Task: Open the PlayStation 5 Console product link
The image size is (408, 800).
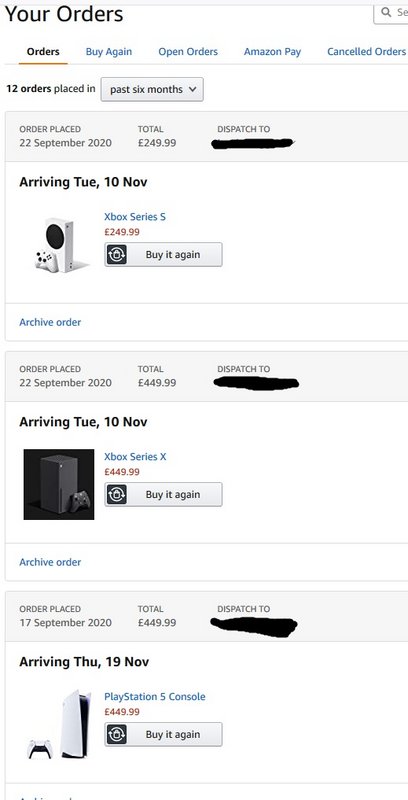Action: click(x=155, y=696)
